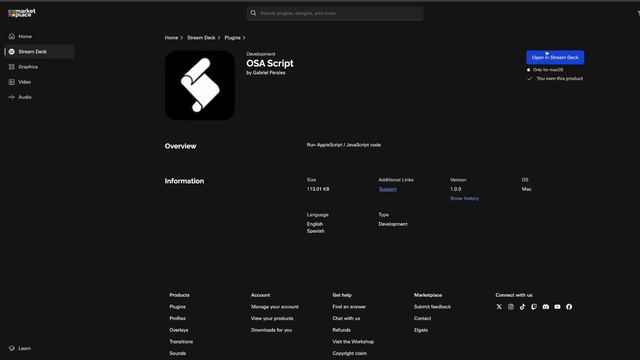
Task: Click Plugins breadcrumb link
Action: (232, 38)
